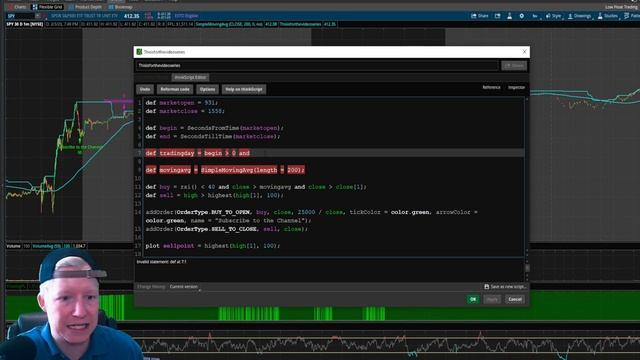Click the 'def end = SecondsTillTime' line
The width and height of the screenshot is (640, 360).
213,136
